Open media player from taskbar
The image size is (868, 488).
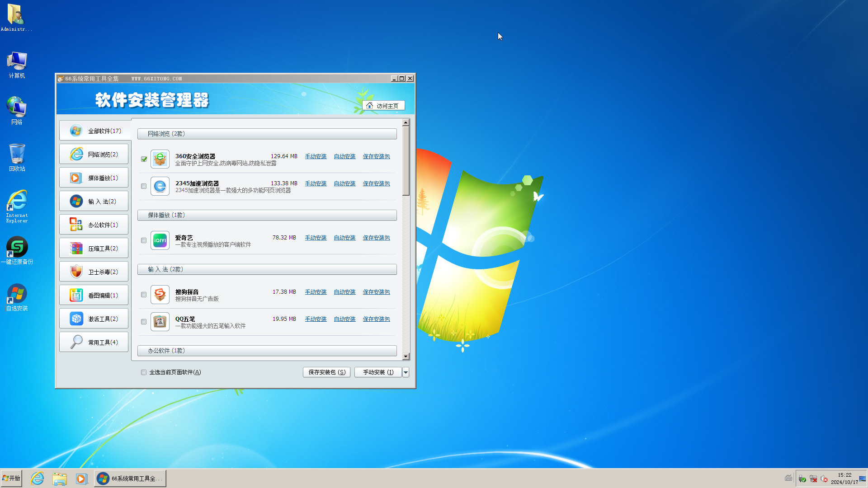(81, 479)
